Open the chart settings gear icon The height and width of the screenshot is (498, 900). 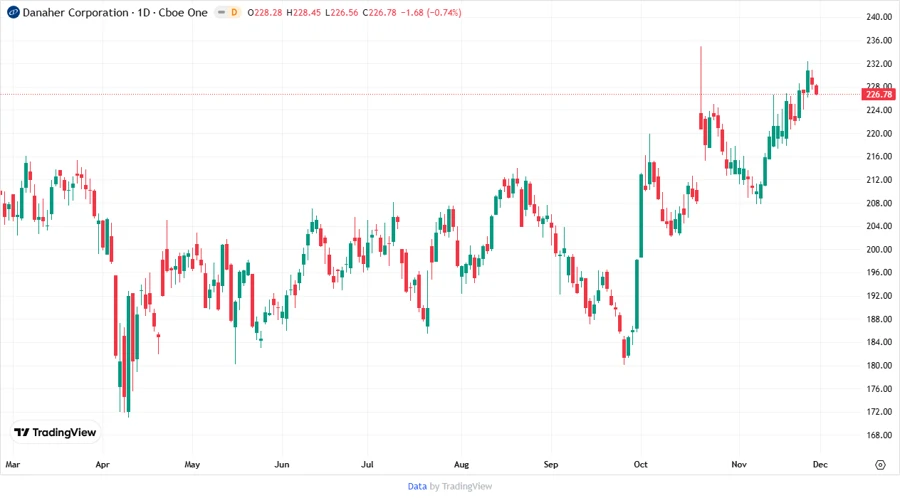point(880,465)
